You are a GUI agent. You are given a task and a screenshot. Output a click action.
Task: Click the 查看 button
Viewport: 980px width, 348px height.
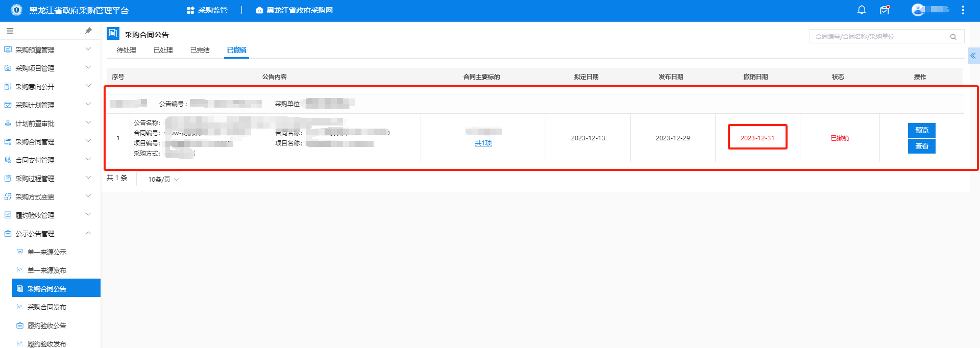(922, 146)
